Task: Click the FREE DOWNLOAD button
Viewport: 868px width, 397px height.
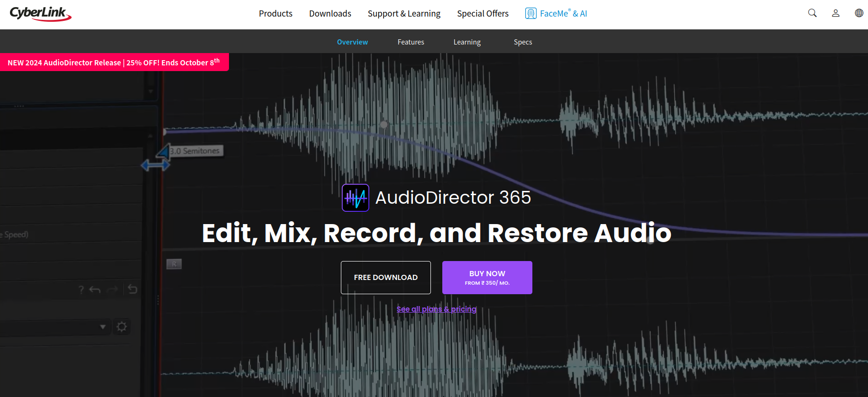Action: click(x=386, y=278)
